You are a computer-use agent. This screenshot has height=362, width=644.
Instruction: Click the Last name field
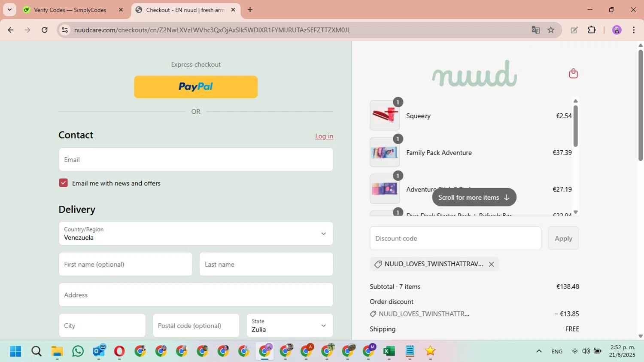tap(266, 264)
